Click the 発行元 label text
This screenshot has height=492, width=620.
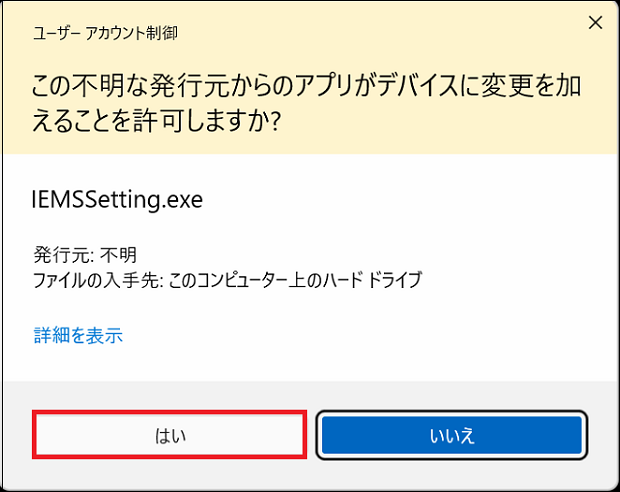click(63, 255)
